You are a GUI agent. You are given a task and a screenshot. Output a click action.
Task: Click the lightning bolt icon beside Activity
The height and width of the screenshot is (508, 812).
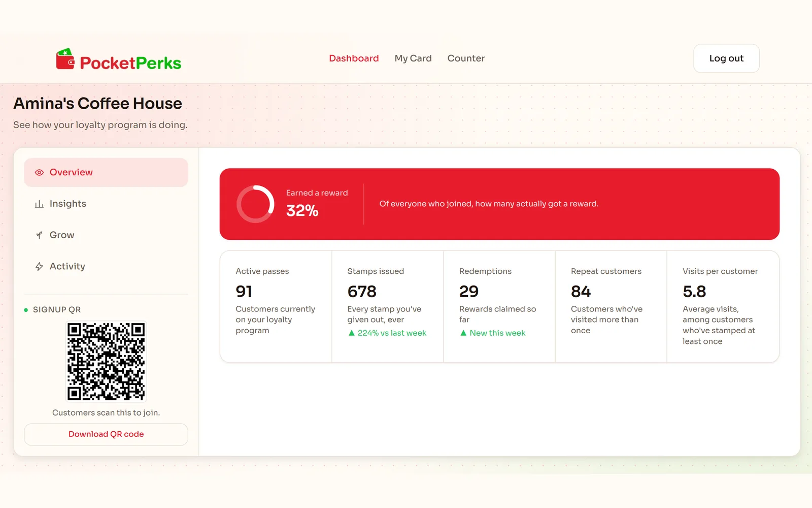39,267
